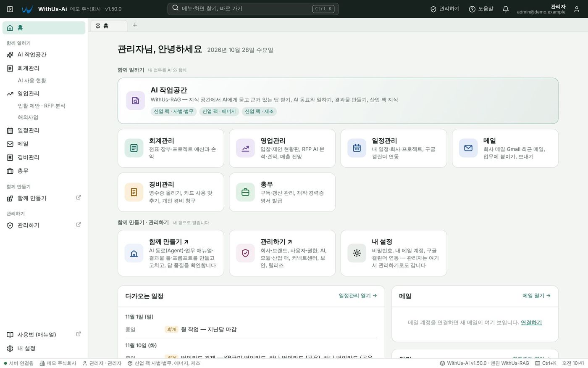Click the 경비관리 card receipt icon
588x368 pixels.
point(134,192)
